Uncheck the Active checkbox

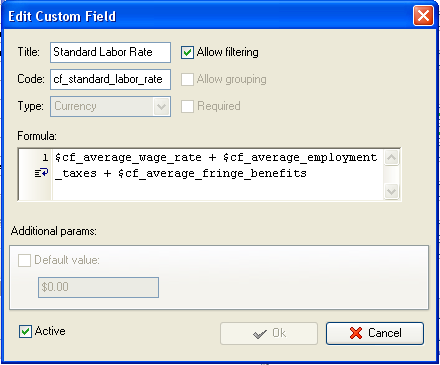[25, 331]
